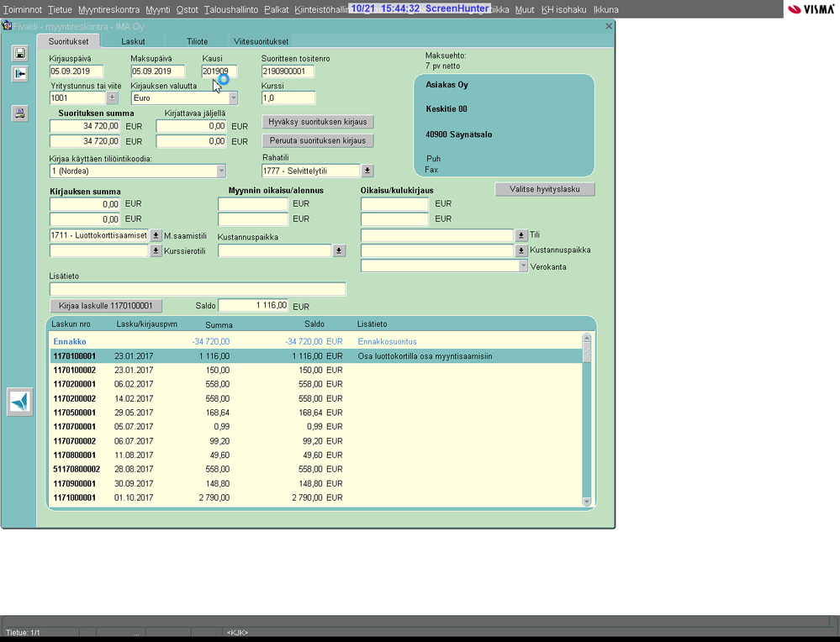Select invoice row 1170800001
The height and width of the screenshot is (642, 840).
(x=316, y=455)
